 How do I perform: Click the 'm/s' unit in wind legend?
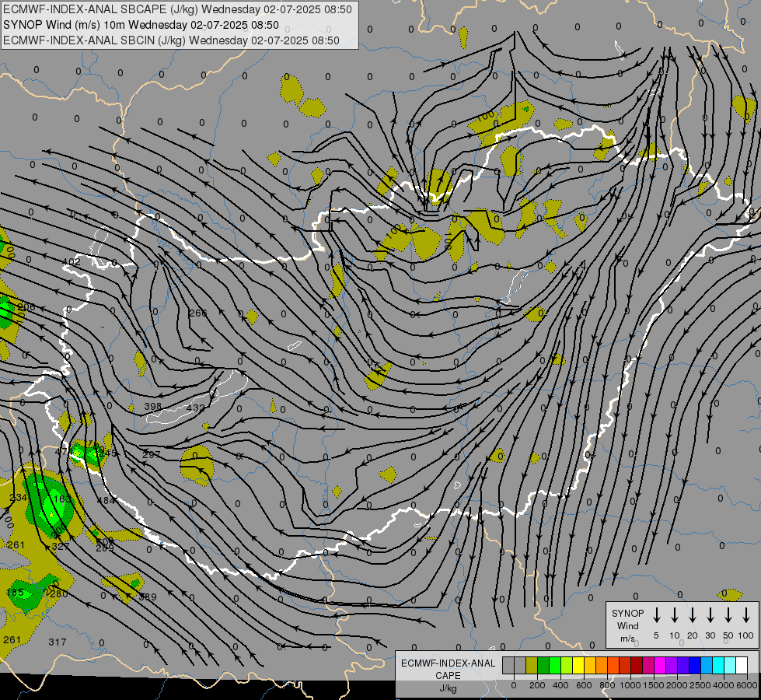[x=627, y=639]
